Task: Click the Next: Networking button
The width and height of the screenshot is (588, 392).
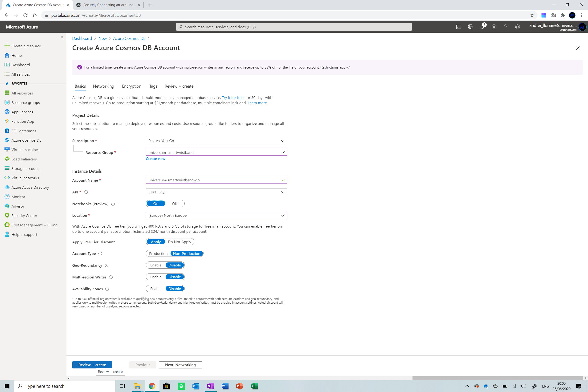Action: tap(180, 365)
